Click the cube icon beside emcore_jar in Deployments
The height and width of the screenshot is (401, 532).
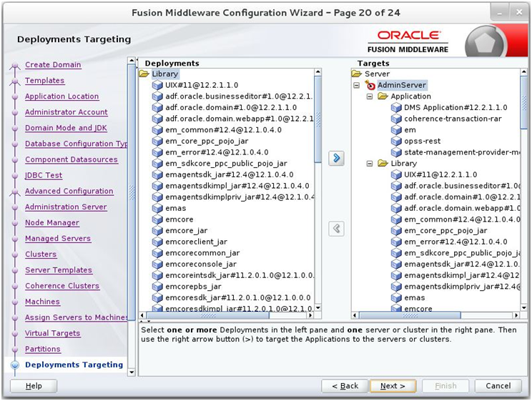coord(157,231)
